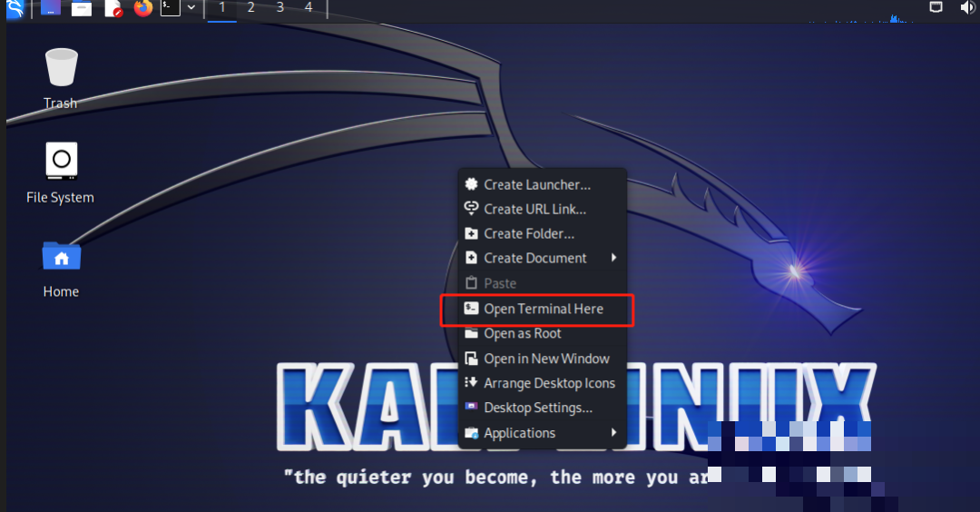Launch Firefox from the top panel
980x512 pixels.
143,8
